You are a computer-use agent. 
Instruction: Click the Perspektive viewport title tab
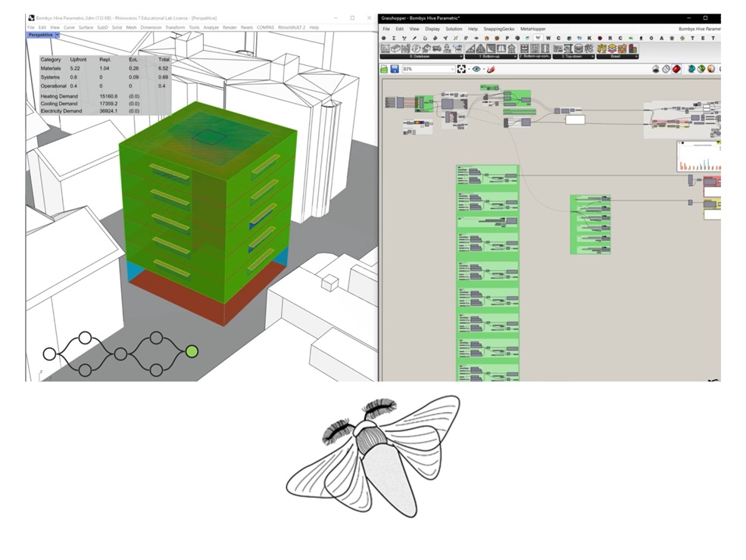click(x=40, y=35)
